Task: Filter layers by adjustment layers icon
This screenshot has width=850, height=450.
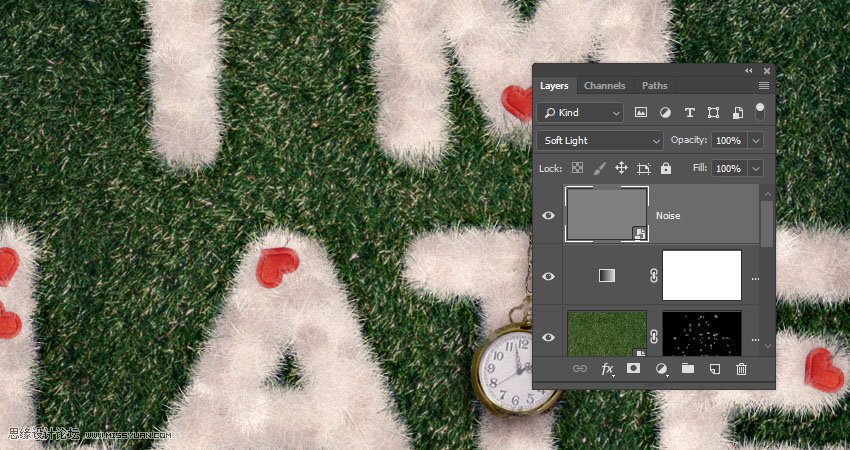Action: (665, 113)
